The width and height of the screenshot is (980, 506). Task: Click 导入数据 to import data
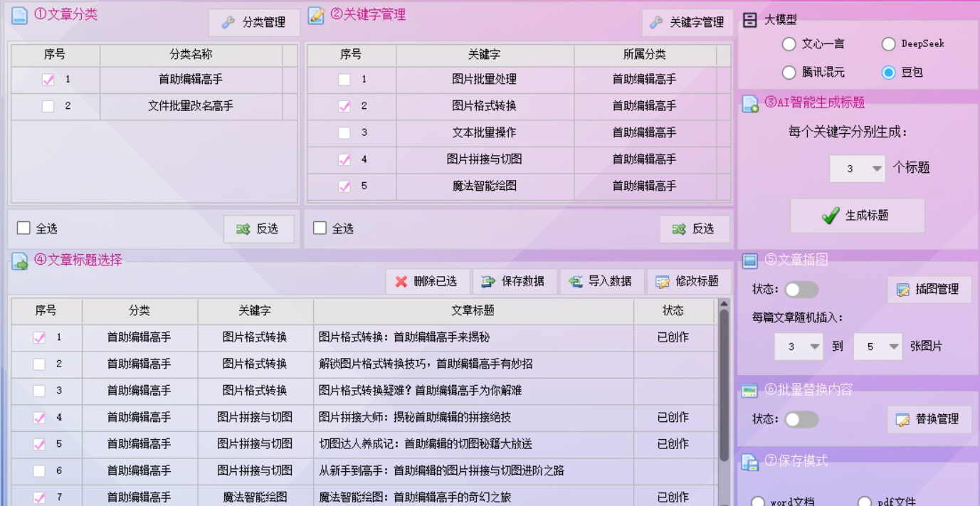coord(601,282)
